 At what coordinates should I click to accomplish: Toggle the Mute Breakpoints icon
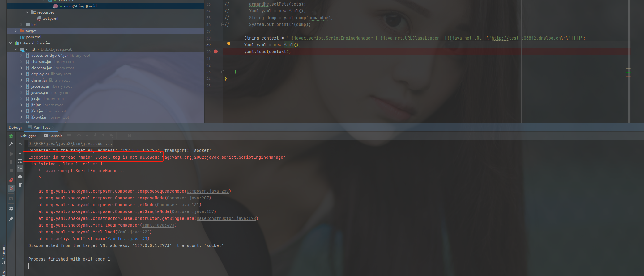tap(11, 188)
